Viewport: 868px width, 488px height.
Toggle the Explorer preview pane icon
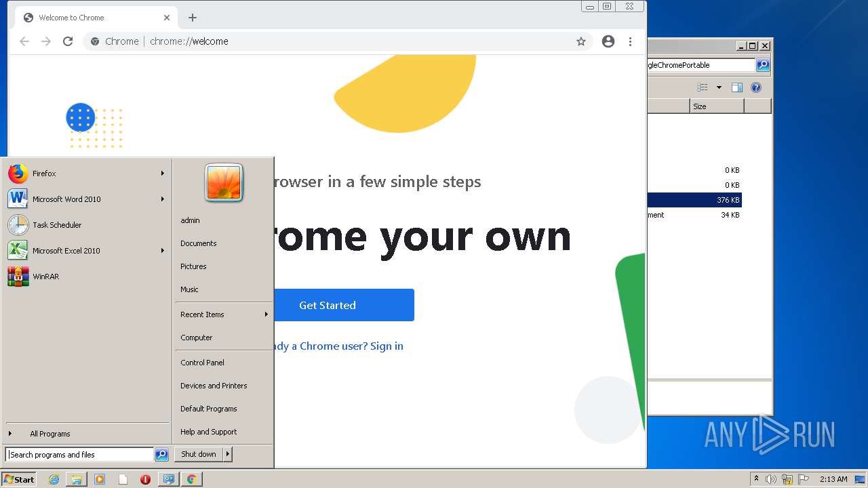(x=737, y=87)
